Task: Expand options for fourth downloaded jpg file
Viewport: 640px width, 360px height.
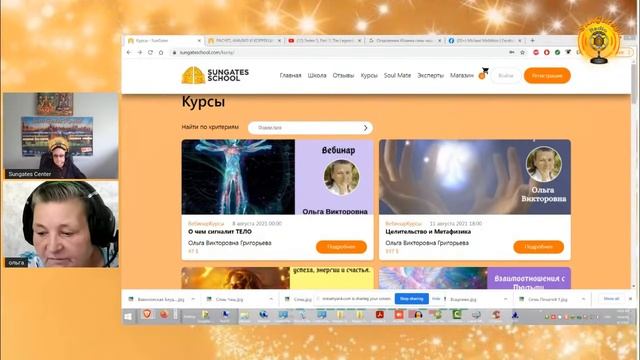Action: (x=505, y=299)
